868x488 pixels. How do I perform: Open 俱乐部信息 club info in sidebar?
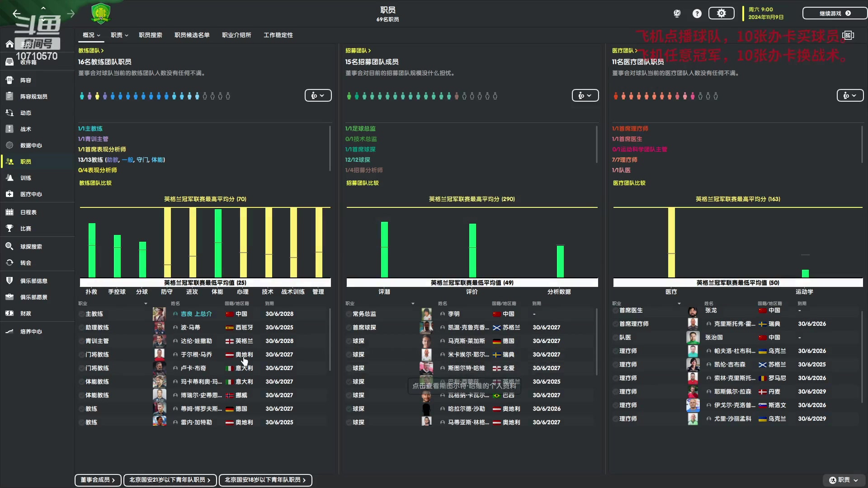tap(33, 281)
